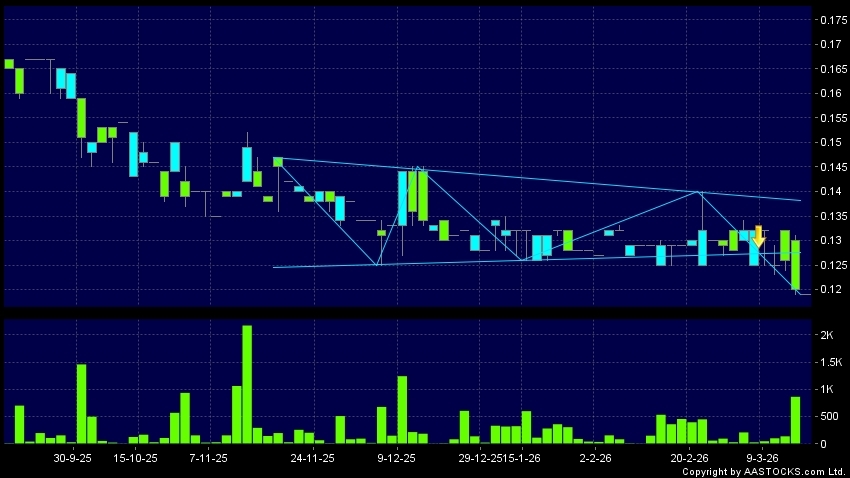Click the 1.5K volume axis label
Viewport: 850px width, 478px height.
tap(831, 362)
